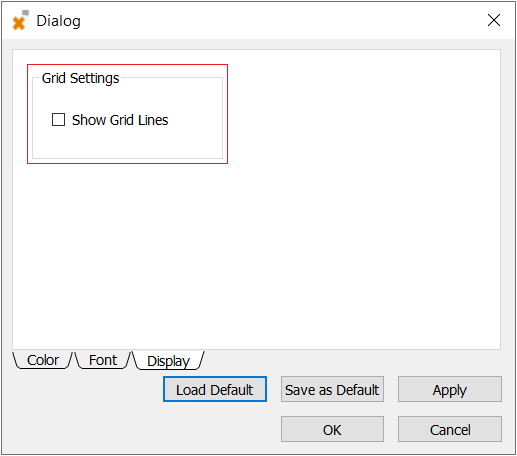Apply the display settings
517x456 pixels.
tap(450, 389)
